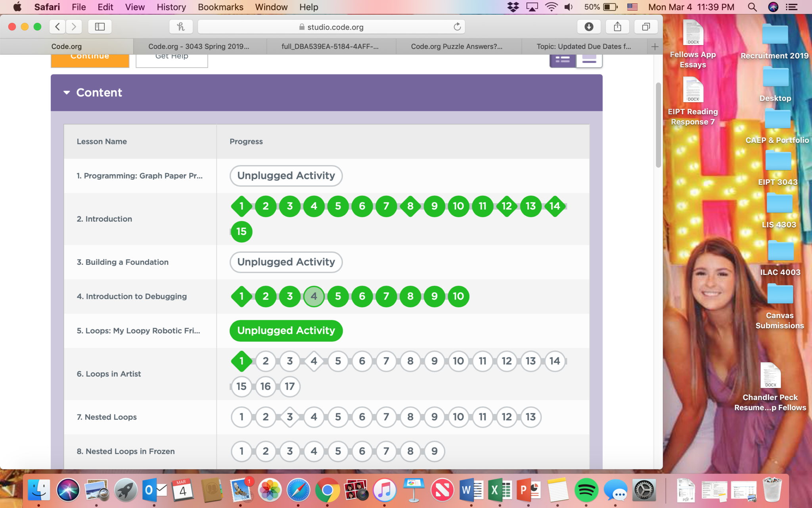Switch to Code.org Puzzle Answers tab

tap(456, 46)
